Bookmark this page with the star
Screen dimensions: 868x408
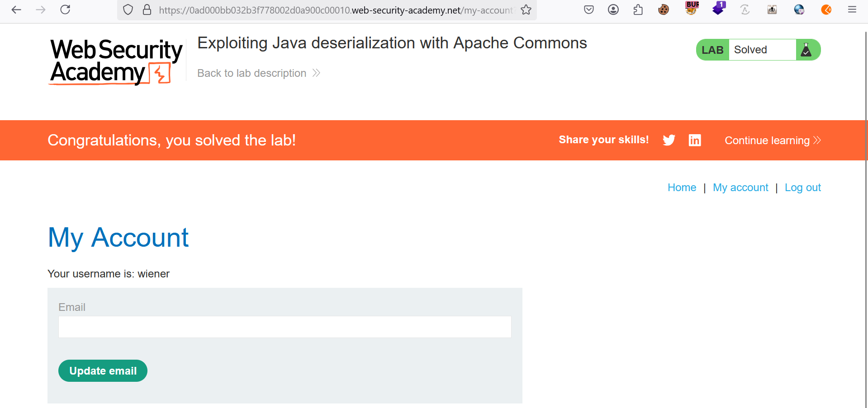[x=526, y=9]
